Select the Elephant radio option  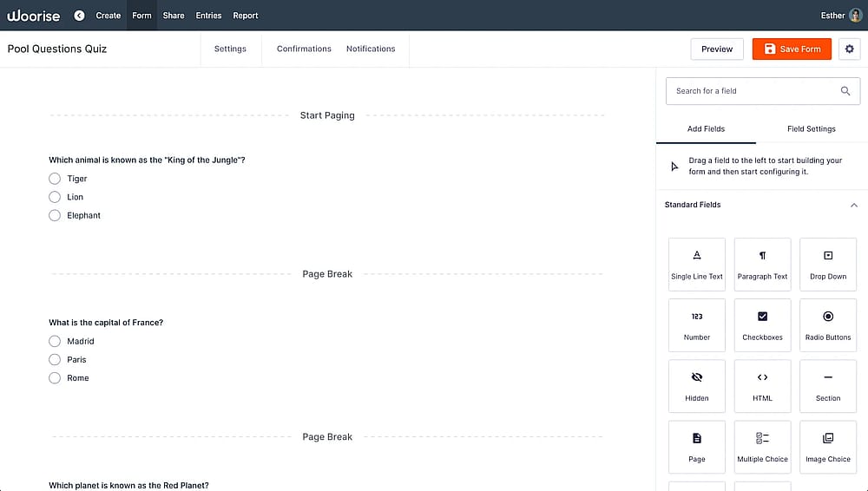[54, 215]
